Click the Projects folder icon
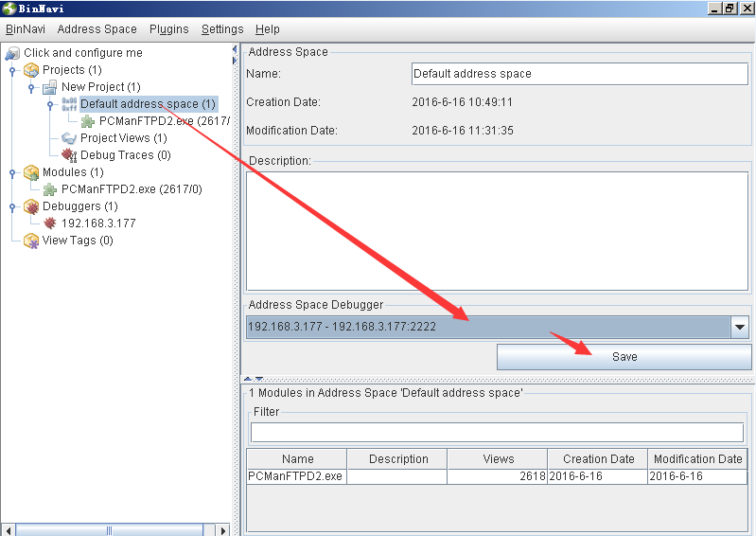 pos(31,70)
